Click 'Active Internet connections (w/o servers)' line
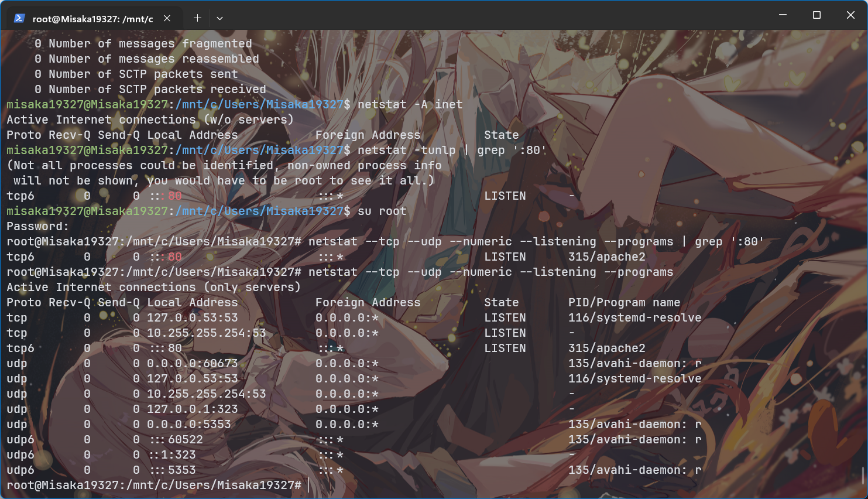Image resolution: width=868 pixels, height=499 pixels. tap(150, 119)
